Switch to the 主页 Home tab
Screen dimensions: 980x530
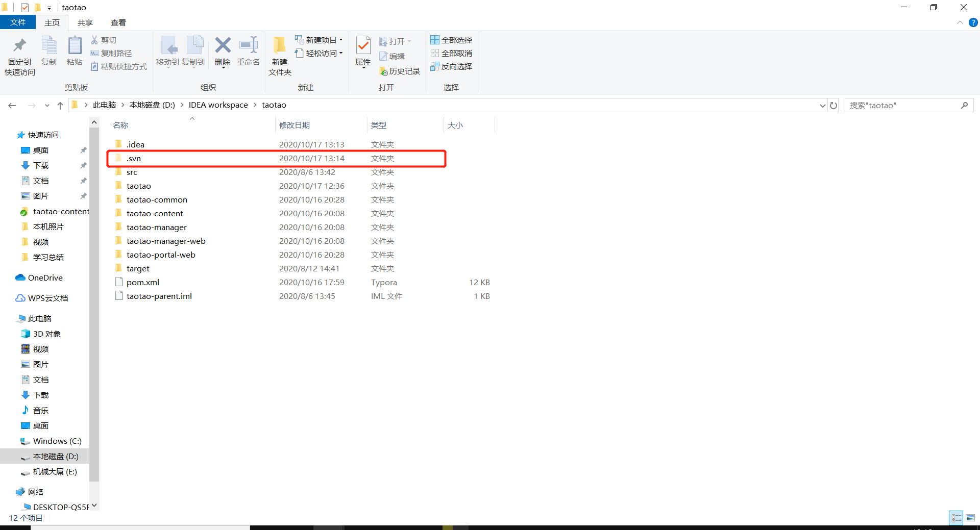click(x=52, y=22)
